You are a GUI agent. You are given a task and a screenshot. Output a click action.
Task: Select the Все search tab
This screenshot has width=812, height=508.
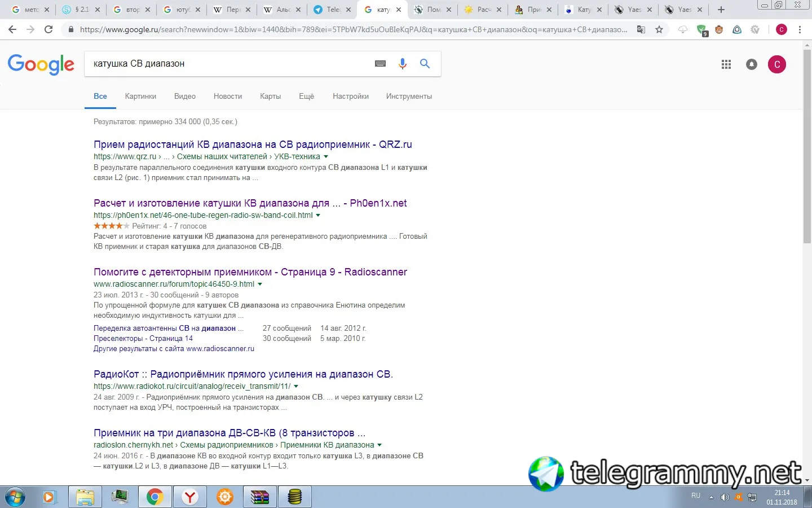100,97
